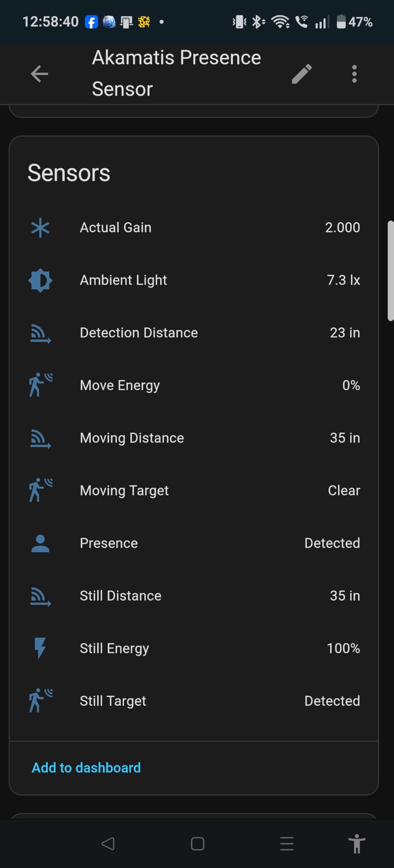394x868 pixels.
Task: Tap the Detection Distance signal icon
Action: (x=41, y=334)
